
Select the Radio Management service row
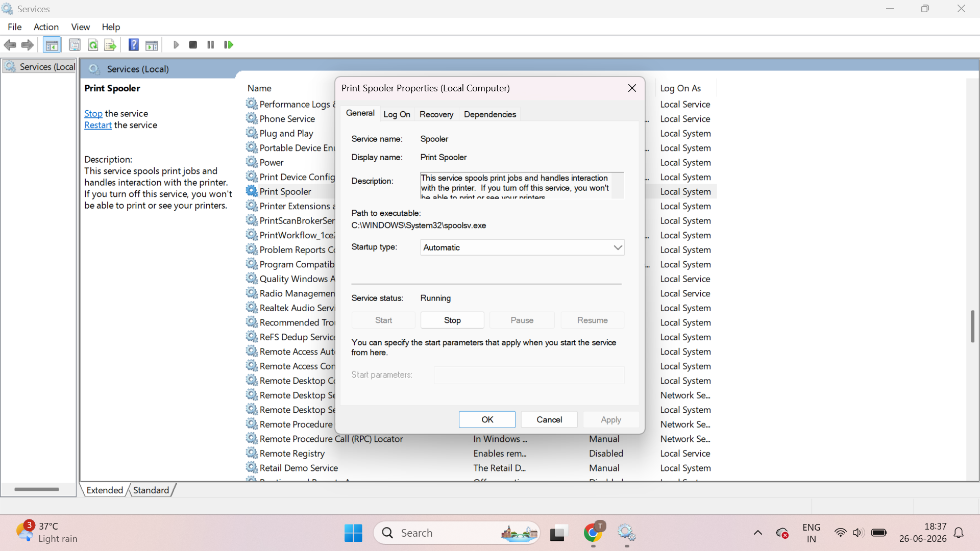(x=290, y=293)
